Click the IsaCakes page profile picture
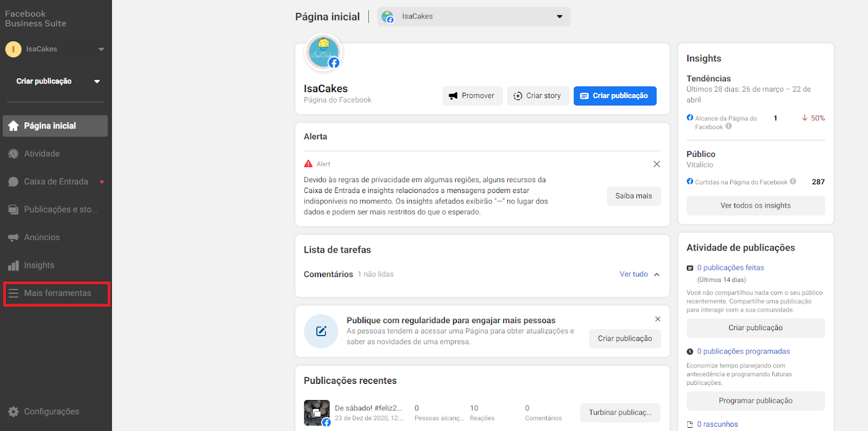Image resolution: width=868 pixels, height=431 pixels. (324, 53)
